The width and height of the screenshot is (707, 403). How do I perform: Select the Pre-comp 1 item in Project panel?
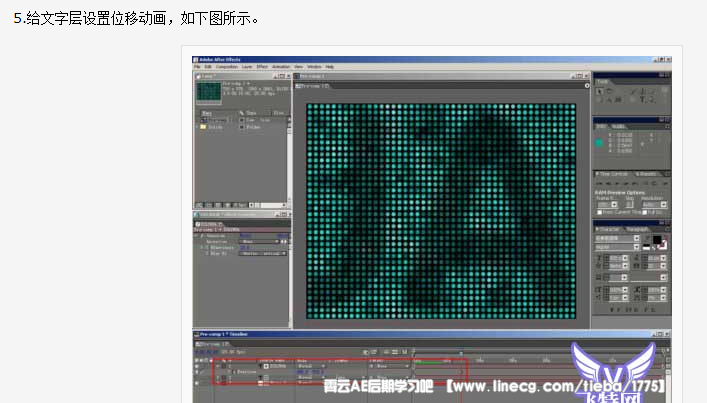point(217,120)
